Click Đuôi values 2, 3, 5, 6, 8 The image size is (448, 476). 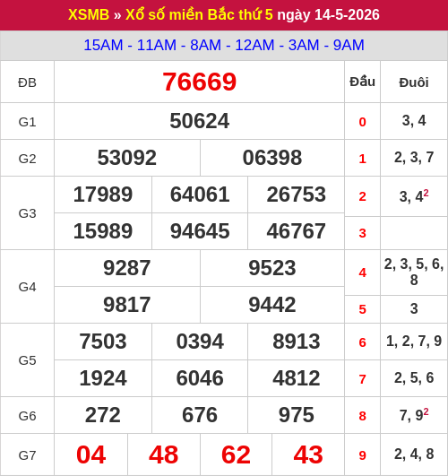pyautogui.click(x=414, y=272)
